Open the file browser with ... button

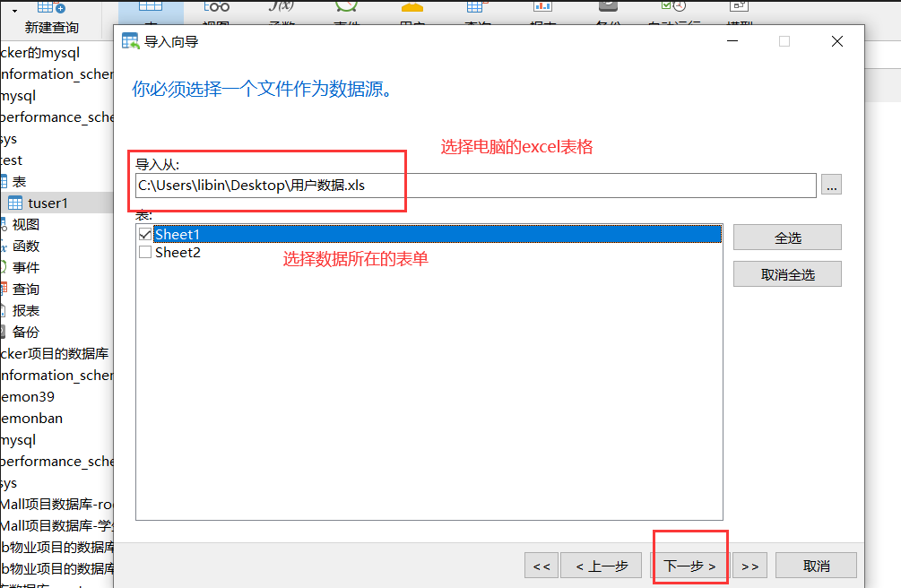point(831,185)
